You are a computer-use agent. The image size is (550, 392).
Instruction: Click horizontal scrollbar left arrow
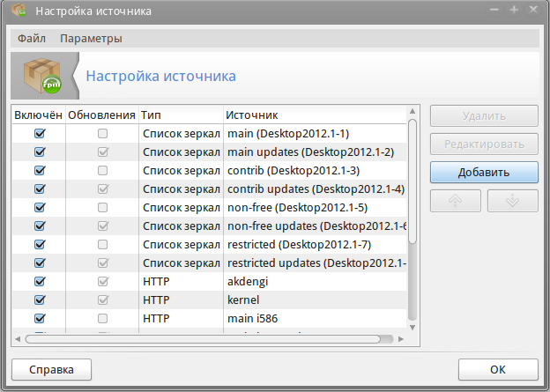point(18,339)
